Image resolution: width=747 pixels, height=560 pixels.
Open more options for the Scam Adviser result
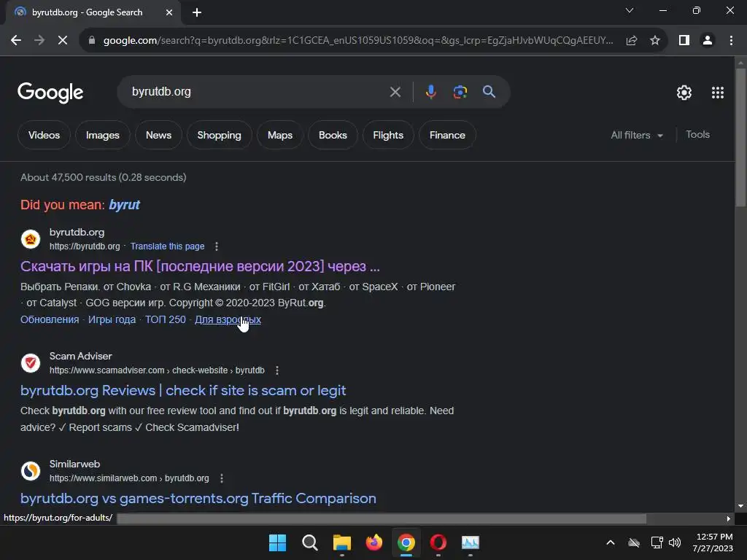(x=277, y=370)
